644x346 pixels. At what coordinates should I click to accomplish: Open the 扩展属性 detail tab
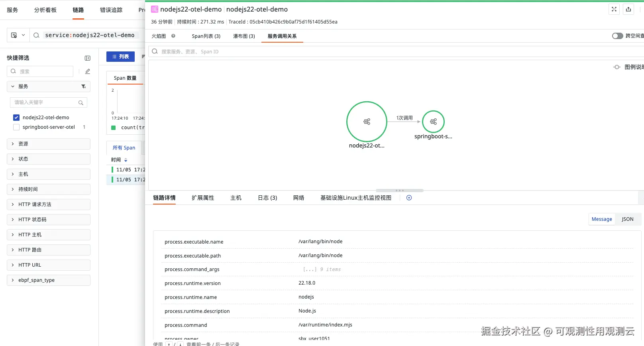click(x=203, y=198)
